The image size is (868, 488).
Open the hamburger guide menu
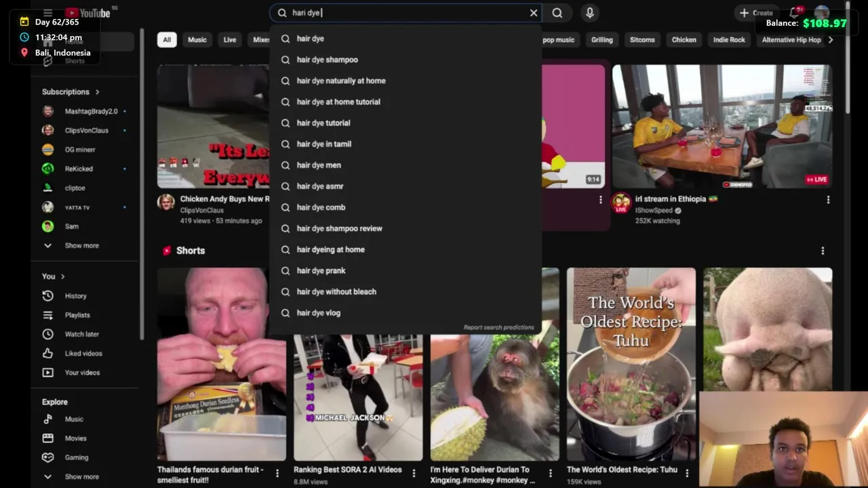pos(47,13)
